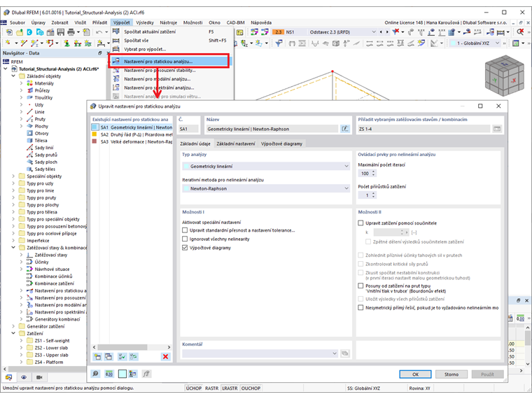Image resolution: width=532 pixels, height=399 pixels.
Task: Click the units 0.00 icon in dialog
Action: 109,374
